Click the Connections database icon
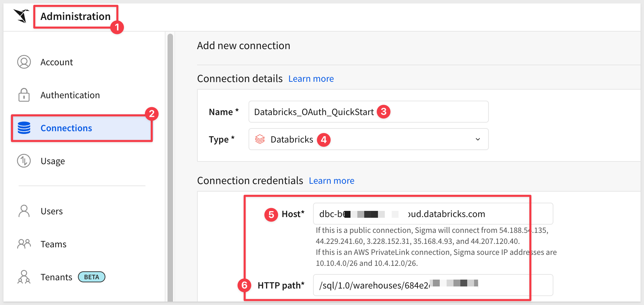The height and width of the screenshot is (305, 644). (x=24, y=128)
